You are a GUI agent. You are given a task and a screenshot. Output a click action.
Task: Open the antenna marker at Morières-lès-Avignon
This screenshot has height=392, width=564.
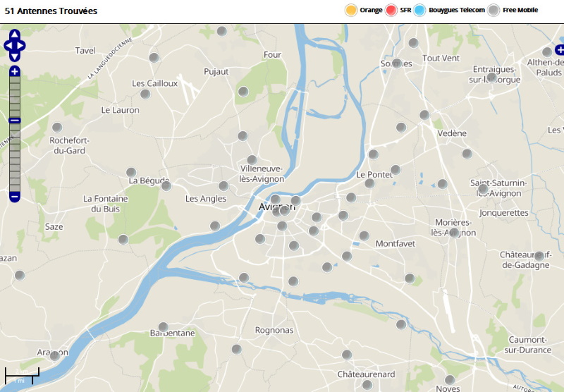(x=454, y=232)
